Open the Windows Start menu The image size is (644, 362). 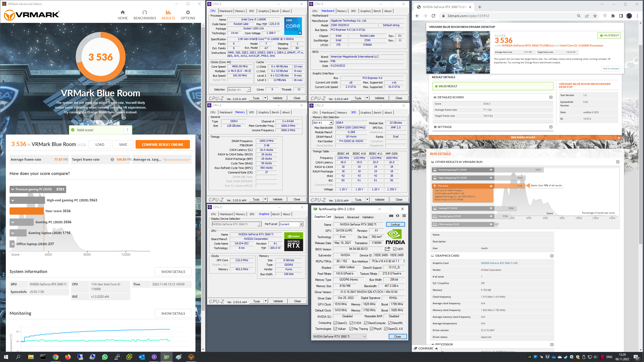pos(6,357)
